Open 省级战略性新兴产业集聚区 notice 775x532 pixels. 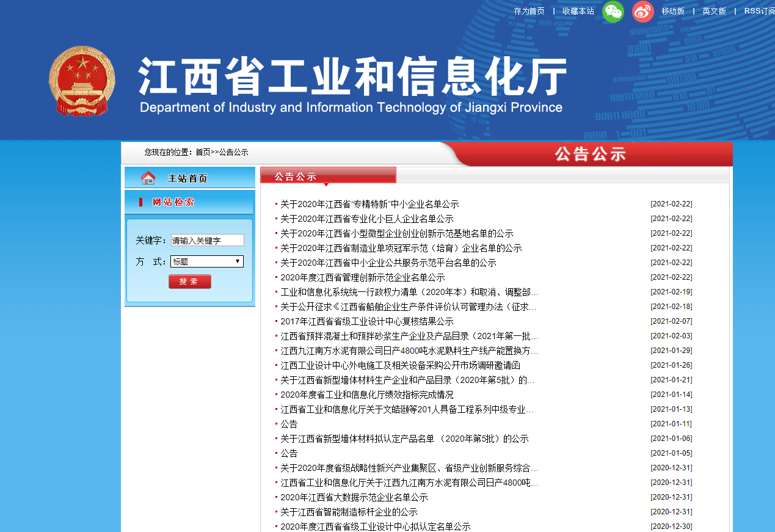409,468
